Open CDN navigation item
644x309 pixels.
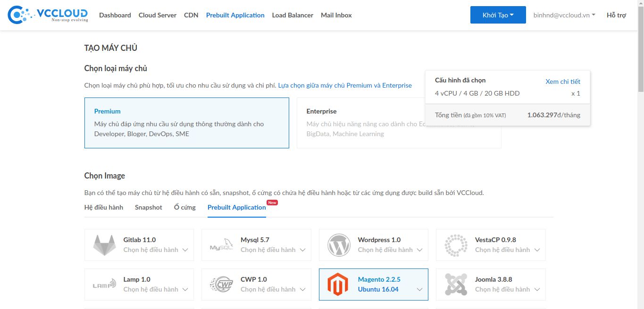(x=191, y=15)
